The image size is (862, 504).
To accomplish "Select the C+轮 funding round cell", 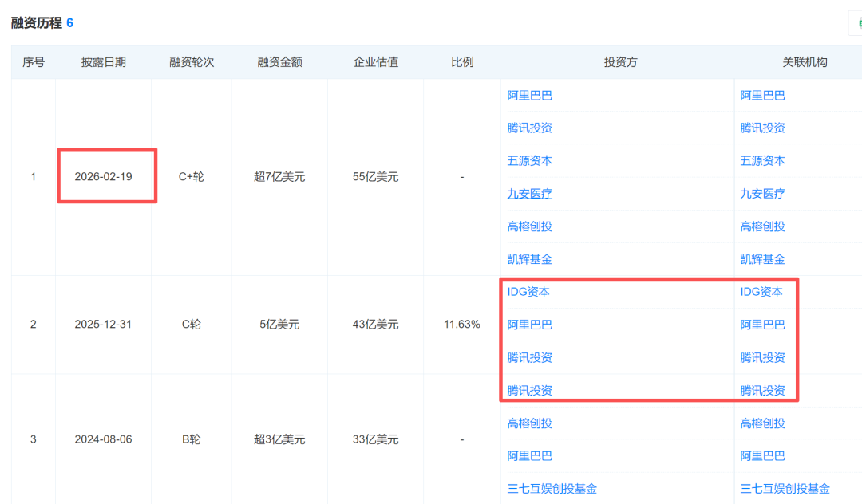I will click(x=191, y=176).
